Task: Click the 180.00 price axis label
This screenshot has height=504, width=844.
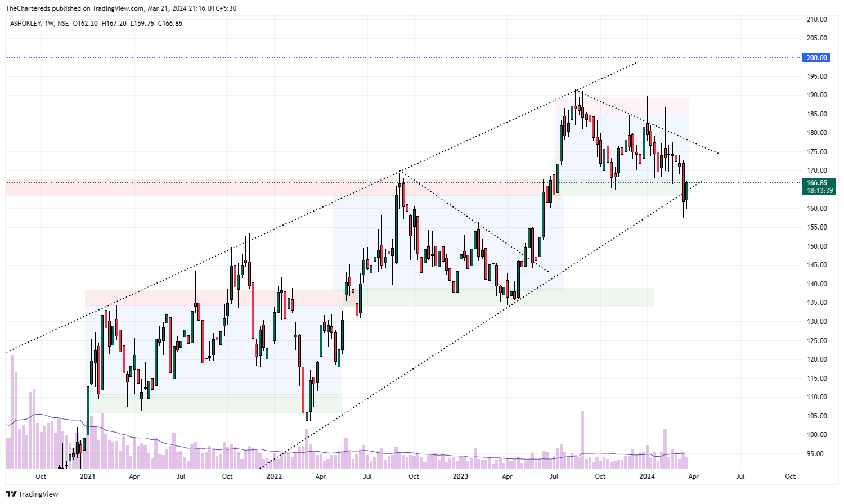Action: pyautogui.click(x=817, y=133)
